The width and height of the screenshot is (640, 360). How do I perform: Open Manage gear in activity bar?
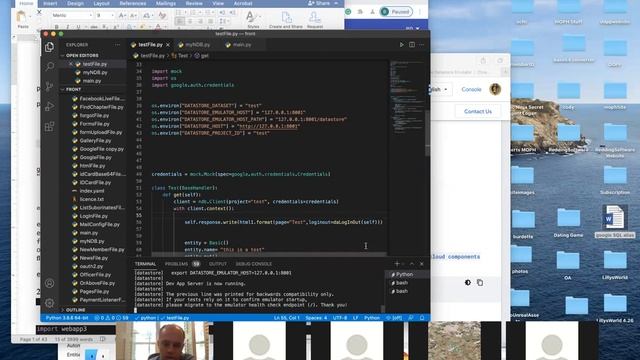click(x=49, y=303)
